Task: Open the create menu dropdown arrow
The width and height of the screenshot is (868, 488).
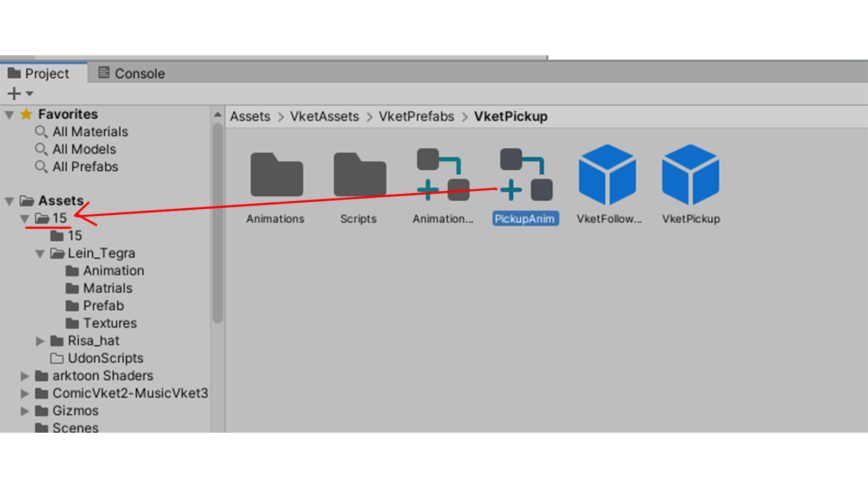Action: coord(29,94)
